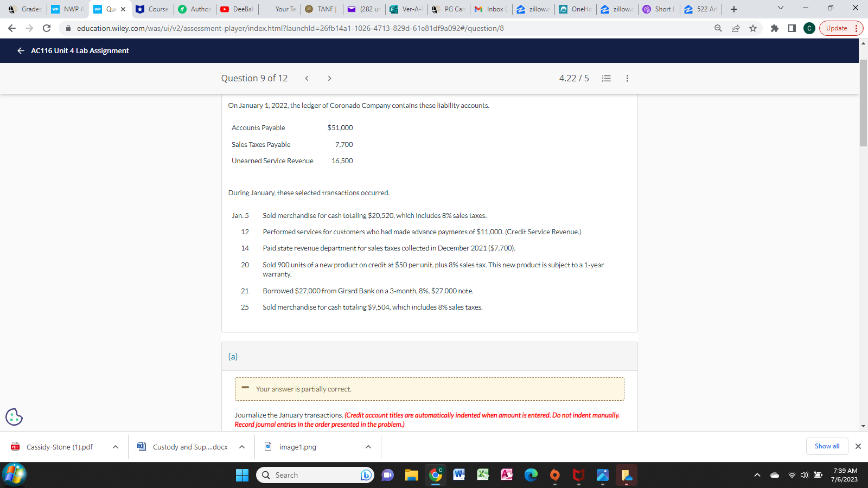Expand the Custody and Sup....docx download chevron
The height and width of the screenshot is (488, 868).
(241, 447)
